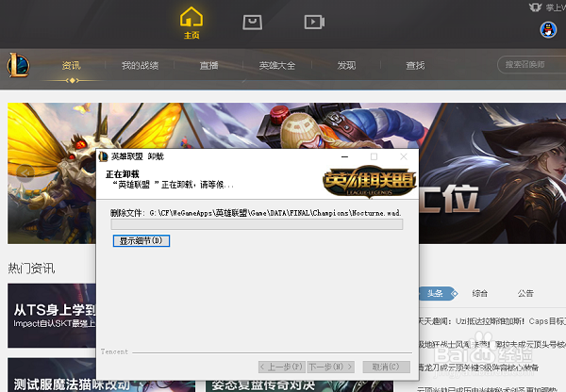Screen dimensions: 566x392
Task: Open the 天天趣闻 Uzi news headline
Action: [492, 321]
